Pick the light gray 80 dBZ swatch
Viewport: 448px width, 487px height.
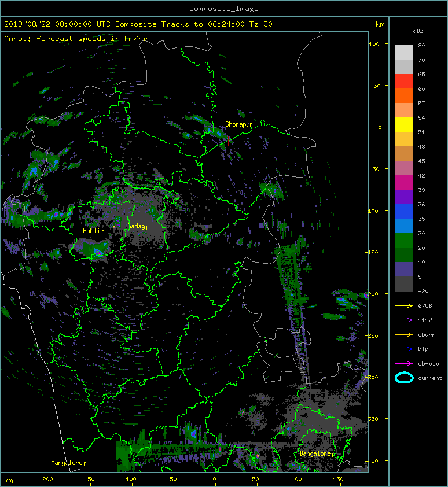coord(404,53)
